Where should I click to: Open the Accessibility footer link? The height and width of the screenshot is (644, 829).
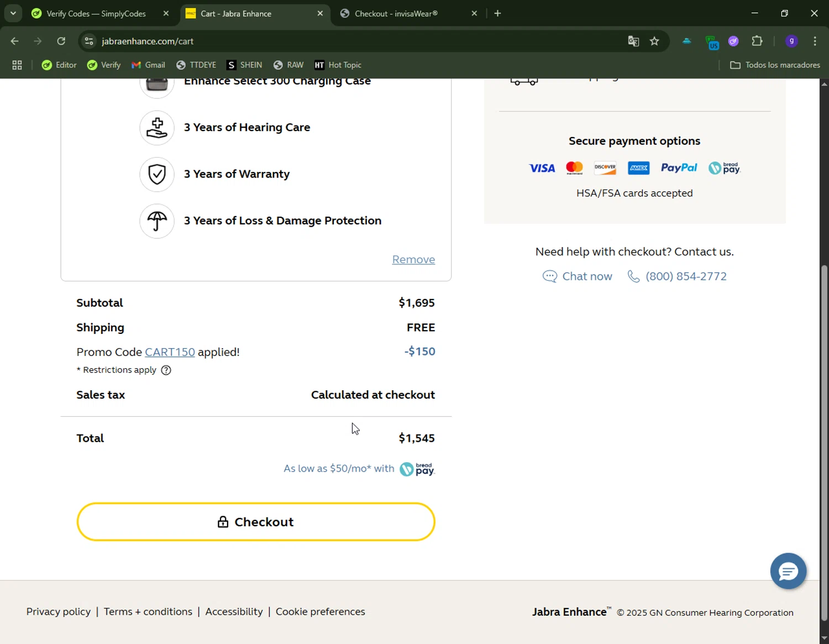[x=234, y=611]
